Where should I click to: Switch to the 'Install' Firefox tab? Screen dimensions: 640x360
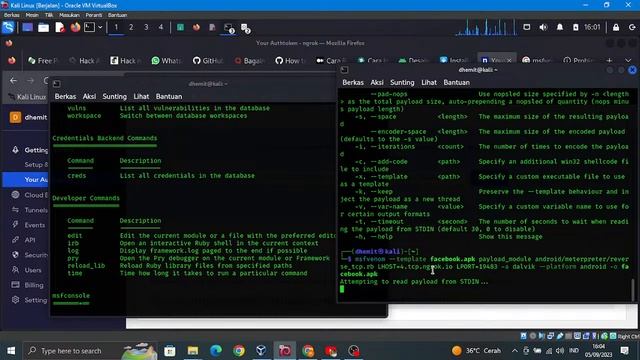(x=454, y=60)
